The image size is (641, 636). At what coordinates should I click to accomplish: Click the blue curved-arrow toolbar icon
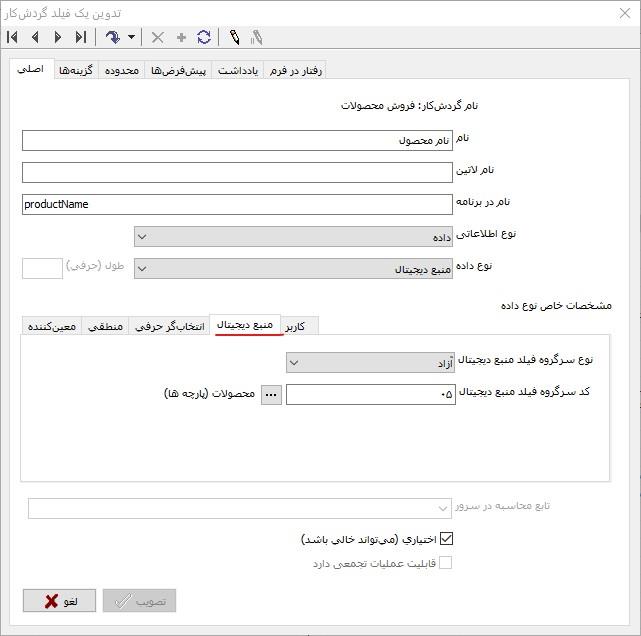113,37
